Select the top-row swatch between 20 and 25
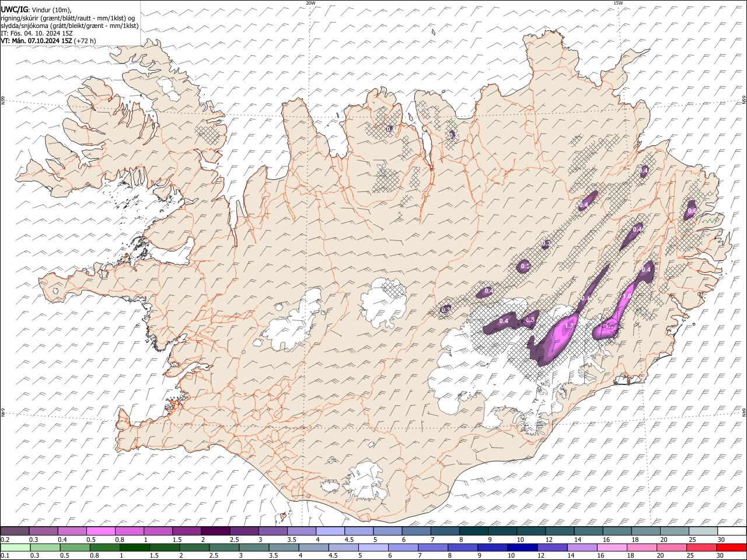 click(x=675, y=531)
